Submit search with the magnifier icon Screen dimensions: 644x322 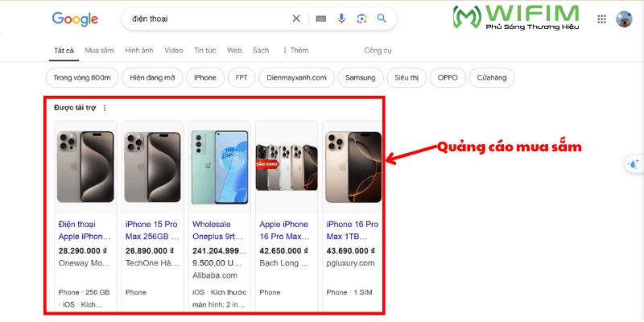[382, 19]
